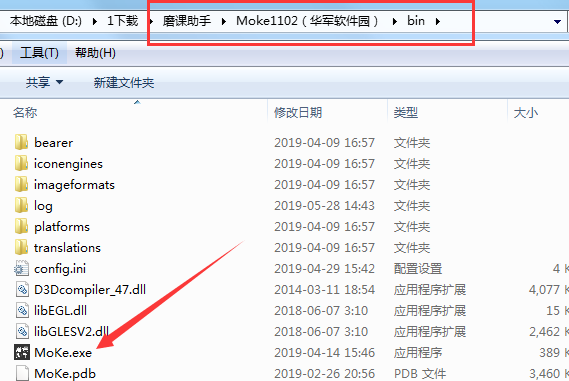Select bin in the breadcrumb path
Viewport: 569px width, 381px height.
pyautogui.click(x=416, y=21)
